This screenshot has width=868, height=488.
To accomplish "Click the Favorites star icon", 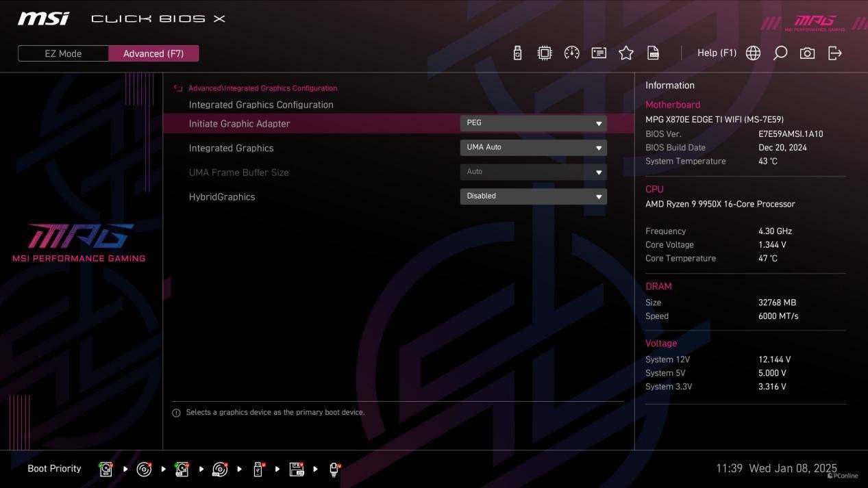I will tap(626, 53).
